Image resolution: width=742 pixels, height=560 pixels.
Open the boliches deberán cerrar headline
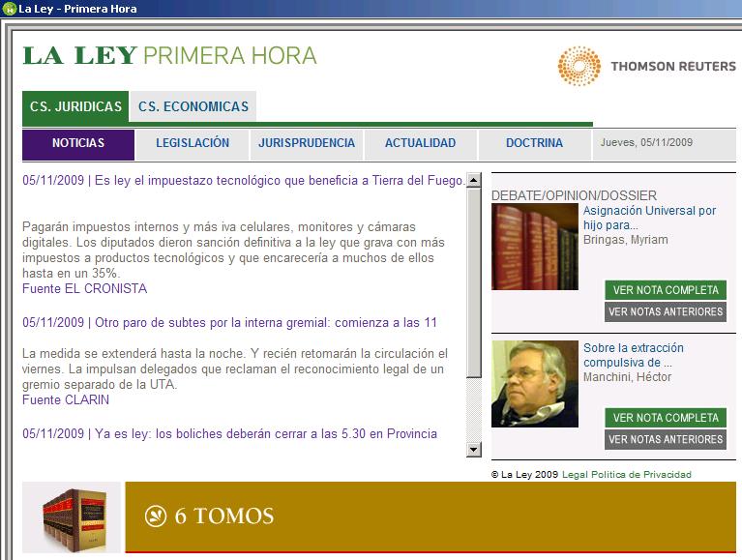[229, 433]
